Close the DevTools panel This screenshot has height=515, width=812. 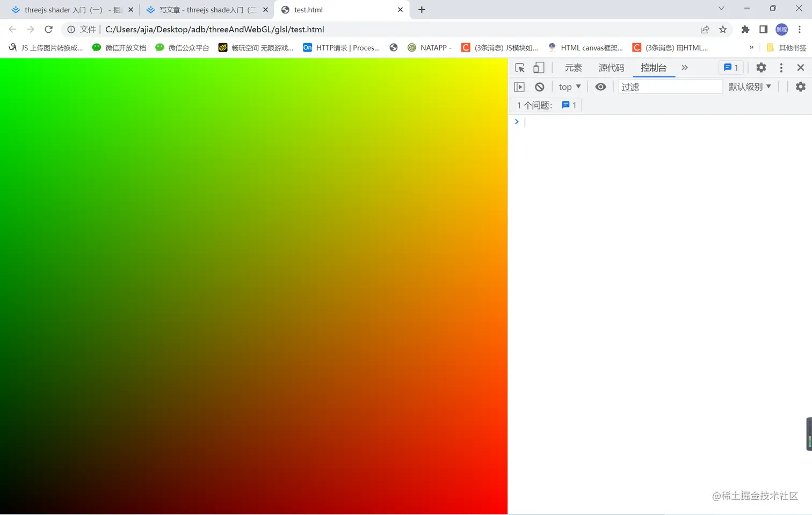(800, 68)
